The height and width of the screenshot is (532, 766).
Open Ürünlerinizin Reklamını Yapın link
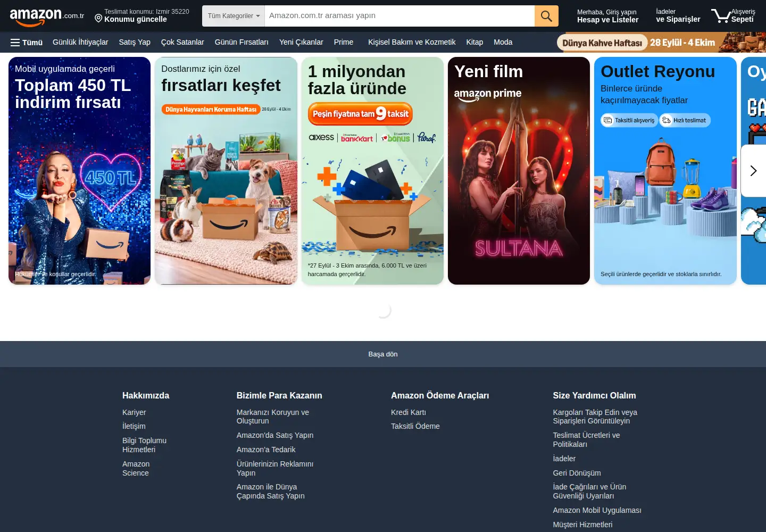(x=275, y=468)
